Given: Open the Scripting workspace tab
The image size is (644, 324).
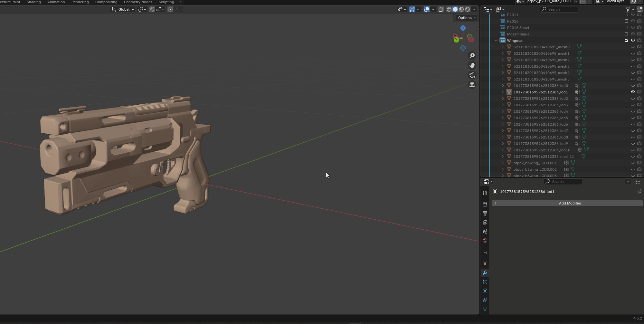Looking at the screenshot, I should [x=166, y=2].
